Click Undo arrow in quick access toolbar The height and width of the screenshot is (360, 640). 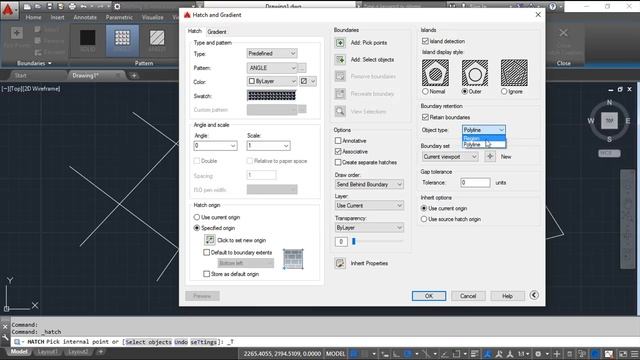click(x=84, y=6)
